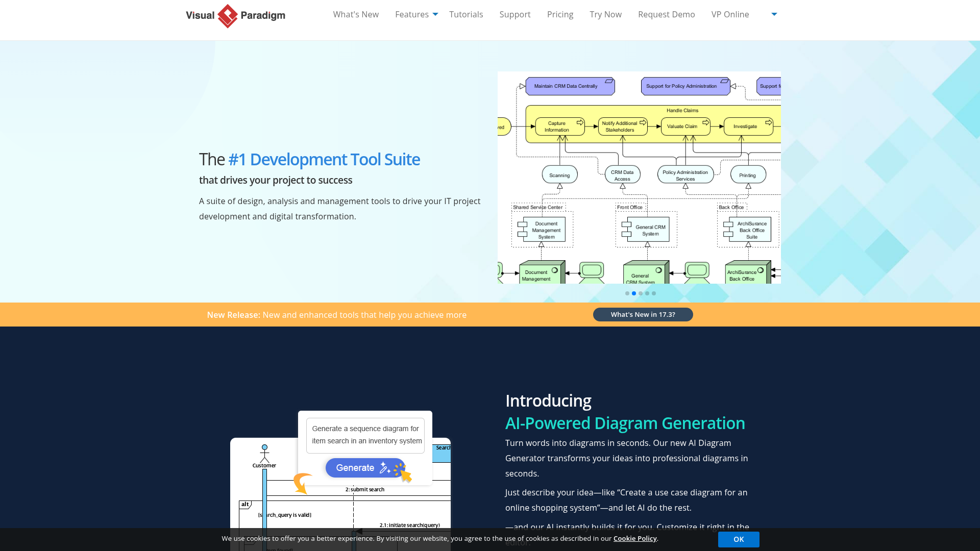Open the Cookie Policy link
This screenshot has width=980, height=551.
(x=634, y=538)
